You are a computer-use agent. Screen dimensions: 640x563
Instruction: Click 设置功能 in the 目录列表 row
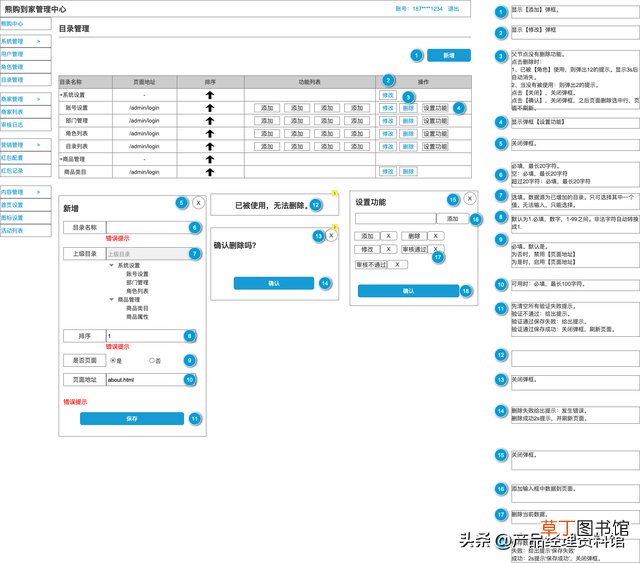point(435,146)
